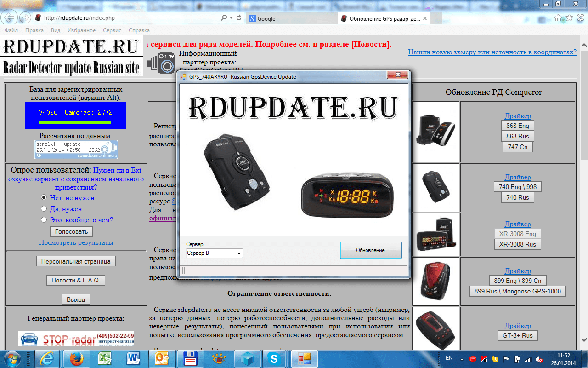The height and width of the screenshot is (368, 588).
Task: Click the red 899 detector thumbnail
Action: 435,281
